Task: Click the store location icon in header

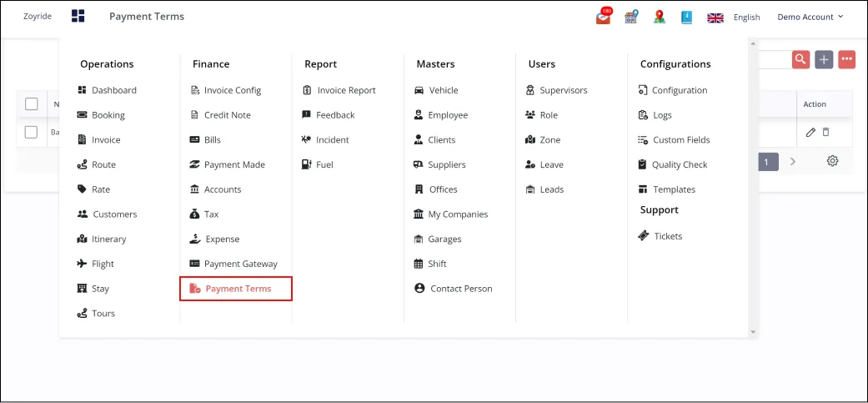Action: [631, 18]
